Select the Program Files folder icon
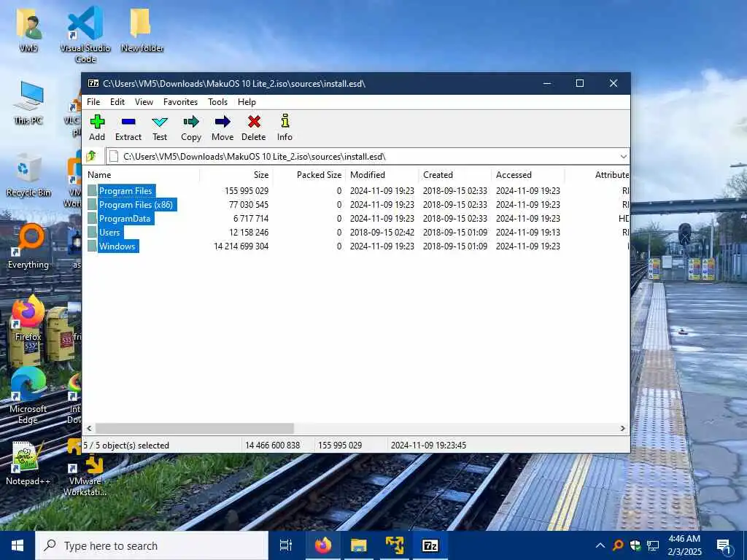 [x=92, y=191]
